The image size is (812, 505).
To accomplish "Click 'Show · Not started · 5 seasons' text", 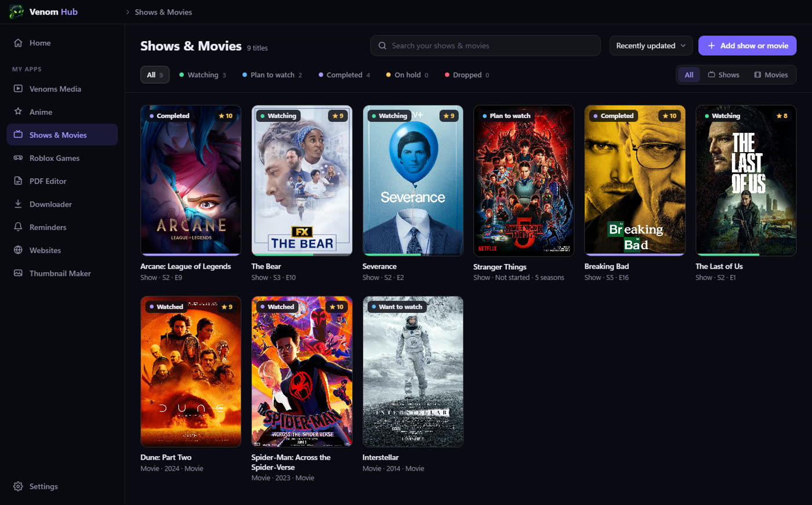I will pyautogui.click(x=519, y=277).
